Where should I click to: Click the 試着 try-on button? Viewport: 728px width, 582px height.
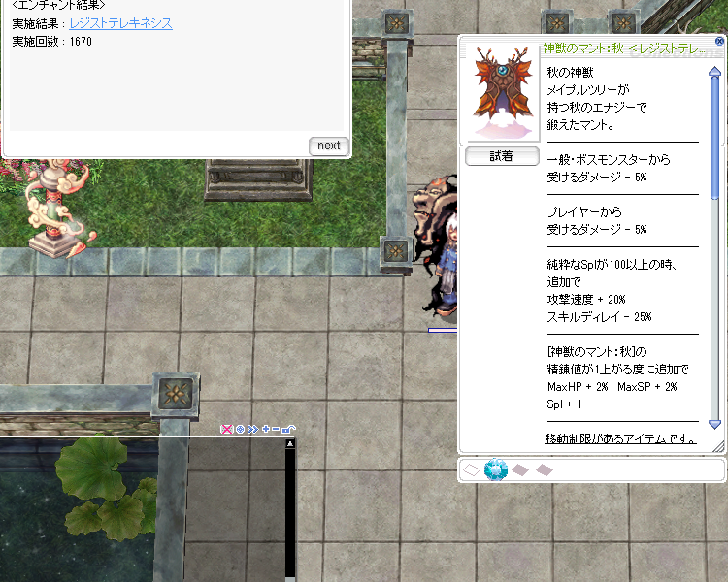click(502, 156)
